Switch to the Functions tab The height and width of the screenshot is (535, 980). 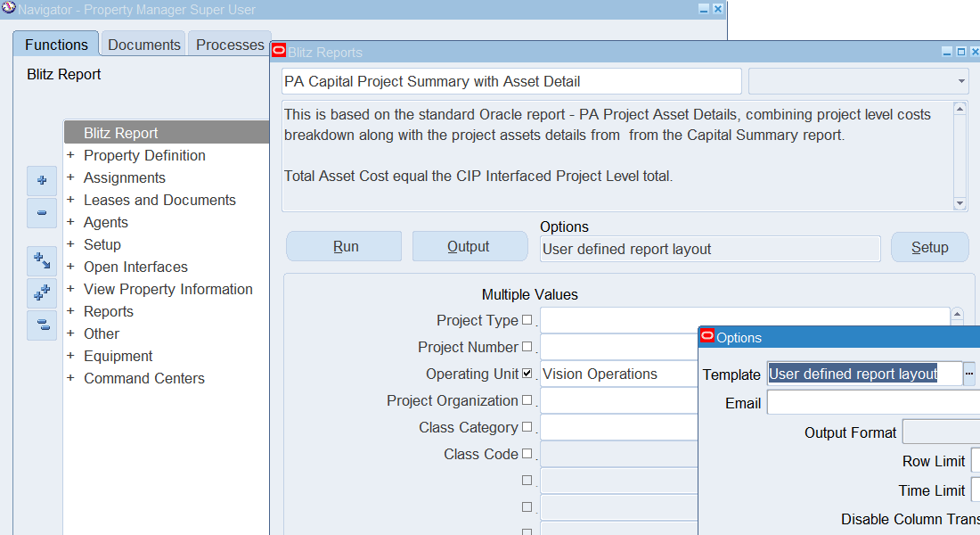click(56, 45)
